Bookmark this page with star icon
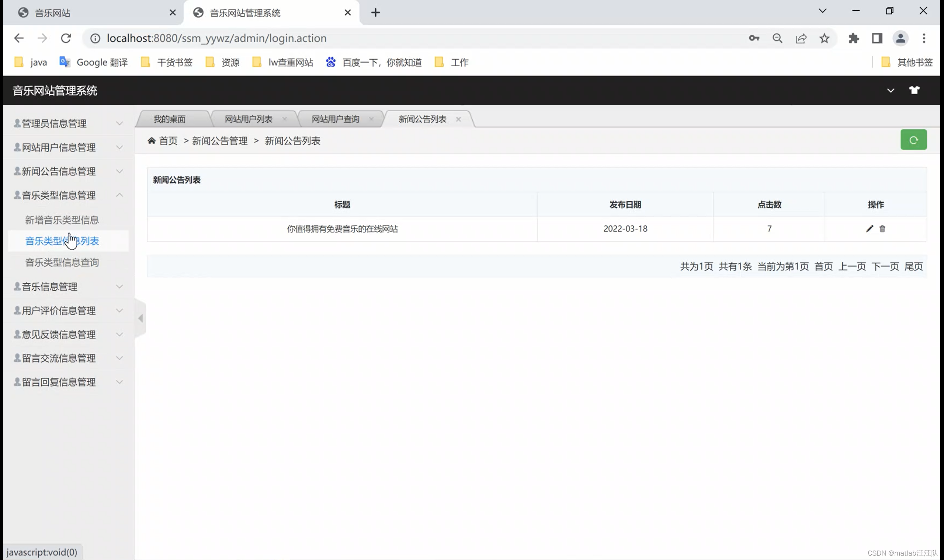 point(824,38)
